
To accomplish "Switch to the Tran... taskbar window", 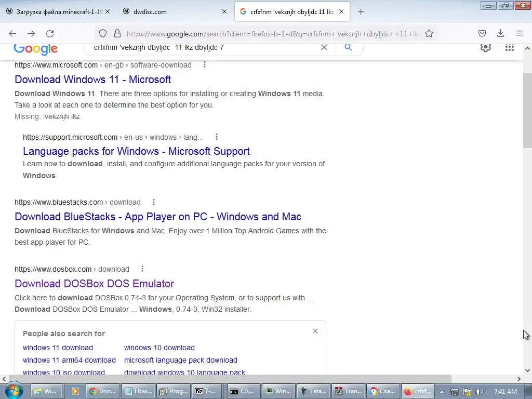I will coord(349,391).
